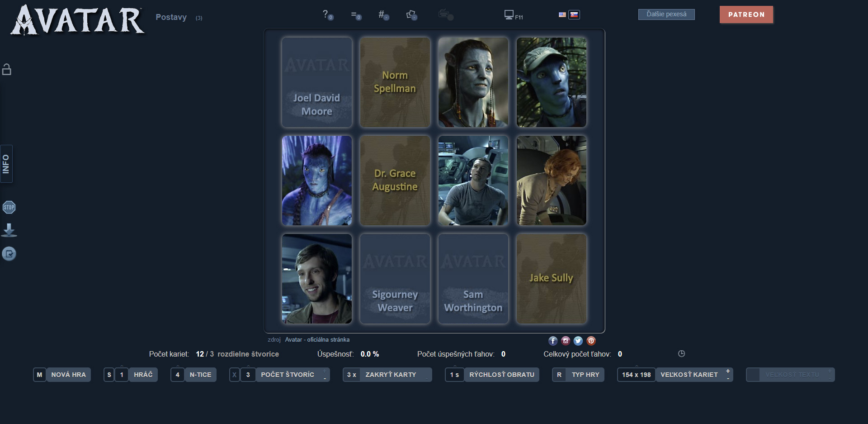Viewport: 868px width, 424px height.
Task: Click the hash symbol toolbar icon
Action: pyautogui.click(x=383, y=15)
